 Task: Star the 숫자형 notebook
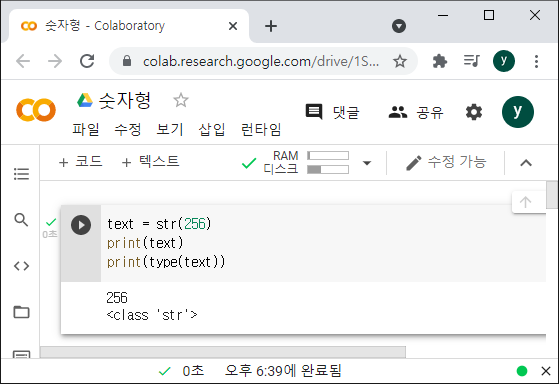tap(181, 100)
